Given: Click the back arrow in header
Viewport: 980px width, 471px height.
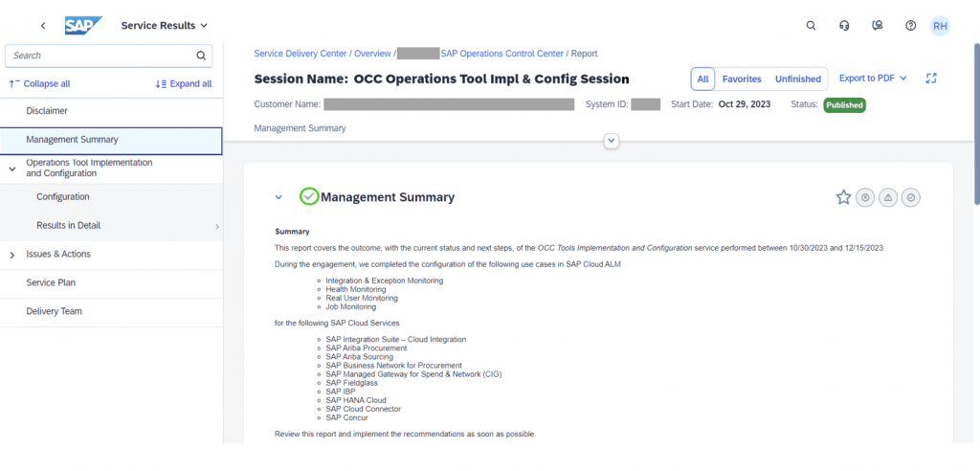Looking at the screenshot, I should click(43, 26).
